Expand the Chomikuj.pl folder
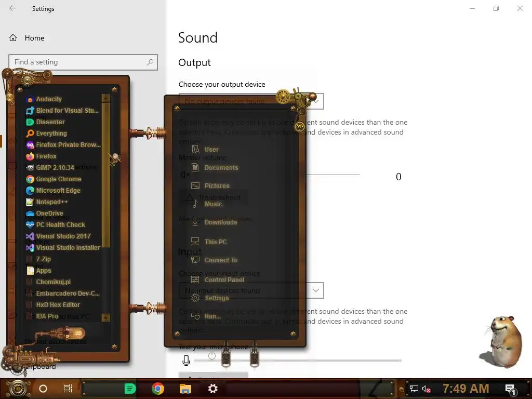 [x=48, y=282]
